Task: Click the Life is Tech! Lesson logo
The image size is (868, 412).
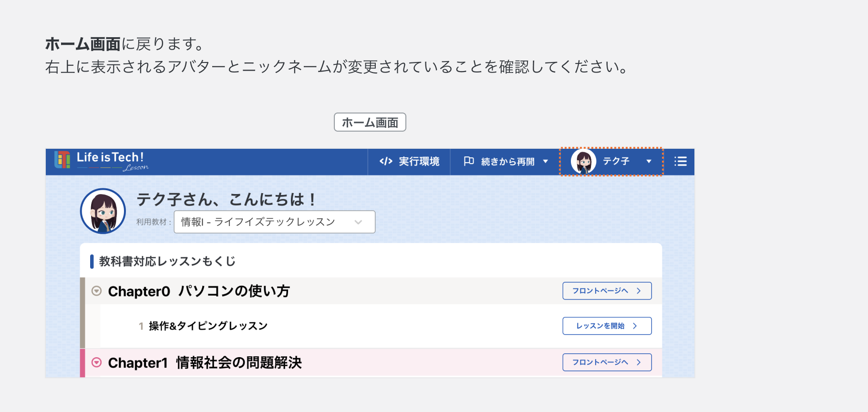Action: point(102,161)
